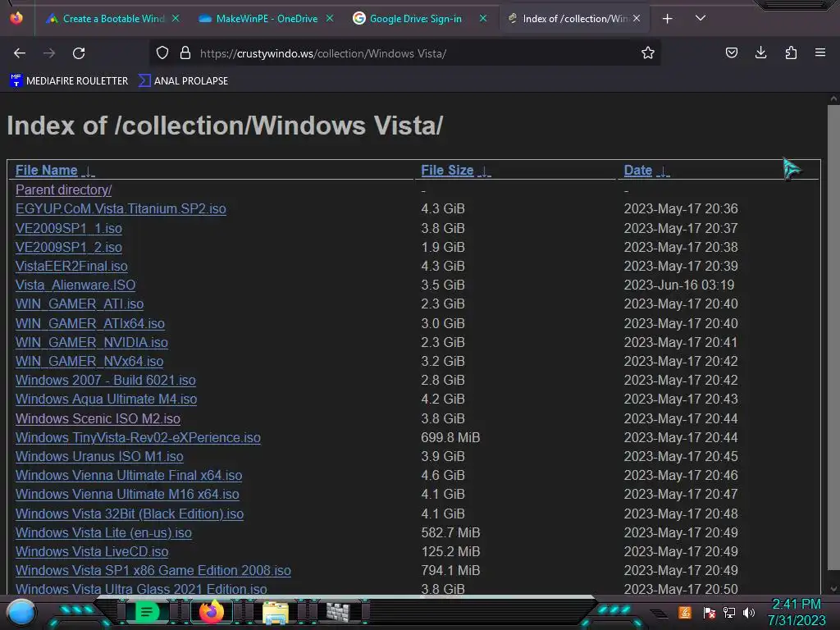The height and width of the screenshot is (630, 840).
Task: Open the Firefox hamburger menu
Action: (820, 53)
